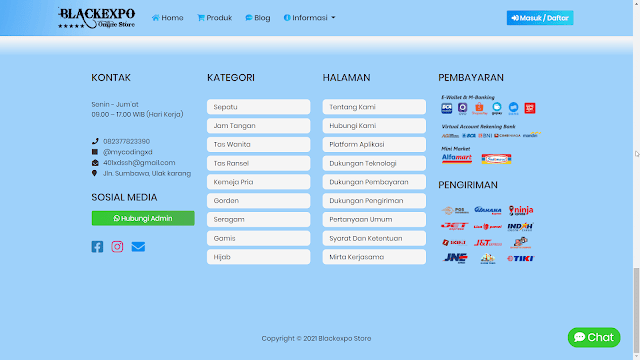The width and height of the screenshot is (640, 360).
Task: Click the Ninja Xpress shipping logo
Action: tap(521, 210)
